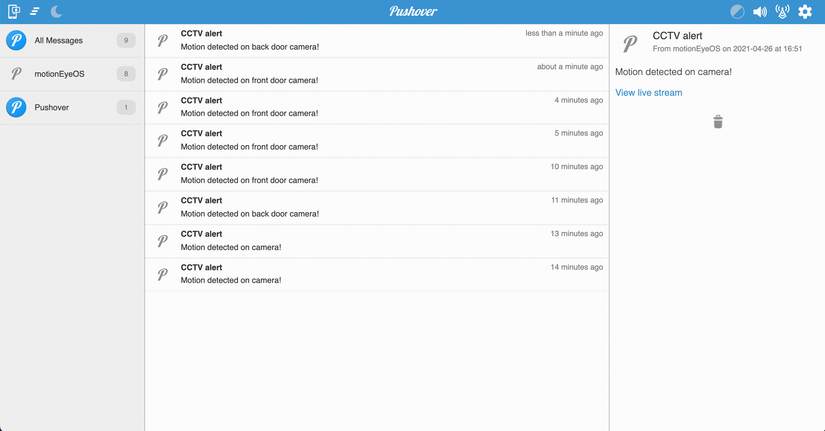
Task: Click the add device icon in header
Action: pos(14,11)
